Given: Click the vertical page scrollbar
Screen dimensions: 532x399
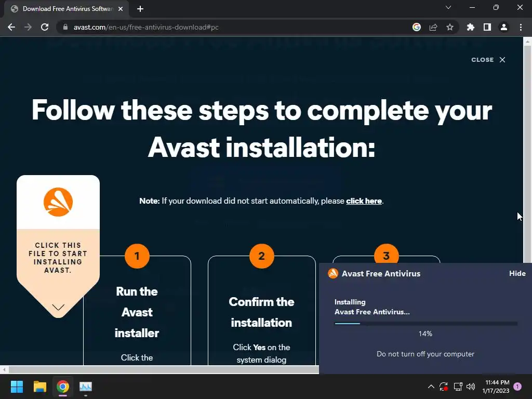Looking at the screenshot, I should pyautogui.click(x=527, y=154).
